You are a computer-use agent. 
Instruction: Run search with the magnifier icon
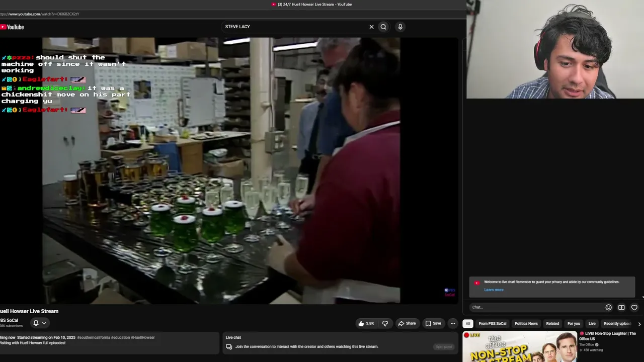click(383, 27)
